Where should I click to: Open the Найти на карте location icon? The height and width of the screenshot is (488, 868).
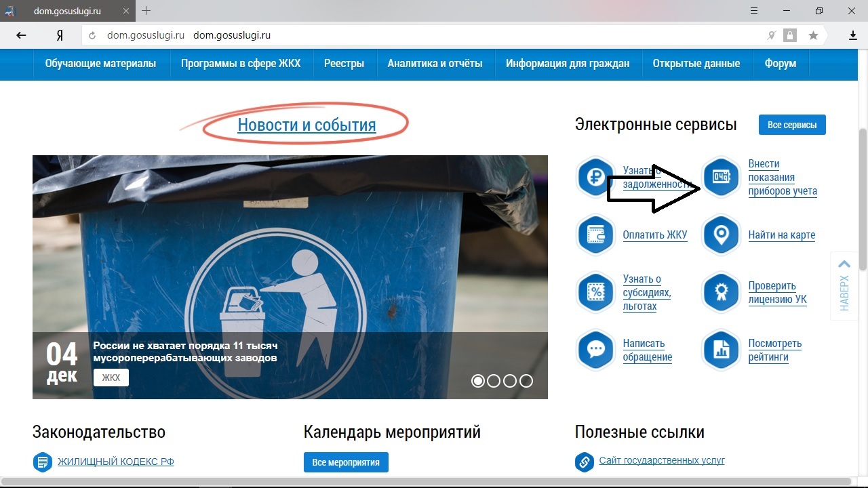coord(721,235)
